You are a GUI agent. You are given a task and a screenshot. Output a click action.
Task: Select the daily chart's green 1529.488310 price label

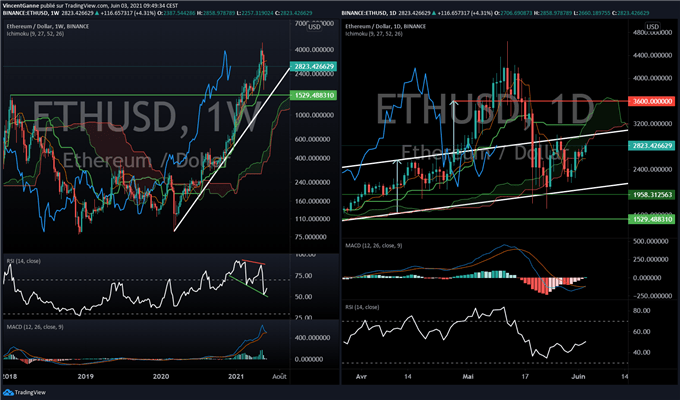[652, 219]
